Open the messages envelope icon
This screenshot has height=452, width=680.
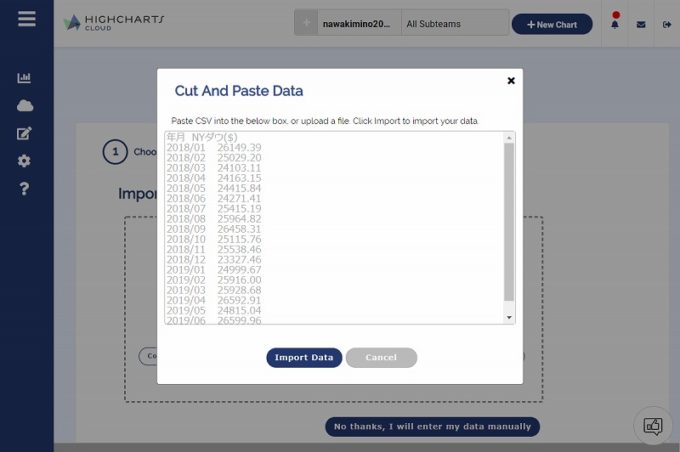[641, 25]
